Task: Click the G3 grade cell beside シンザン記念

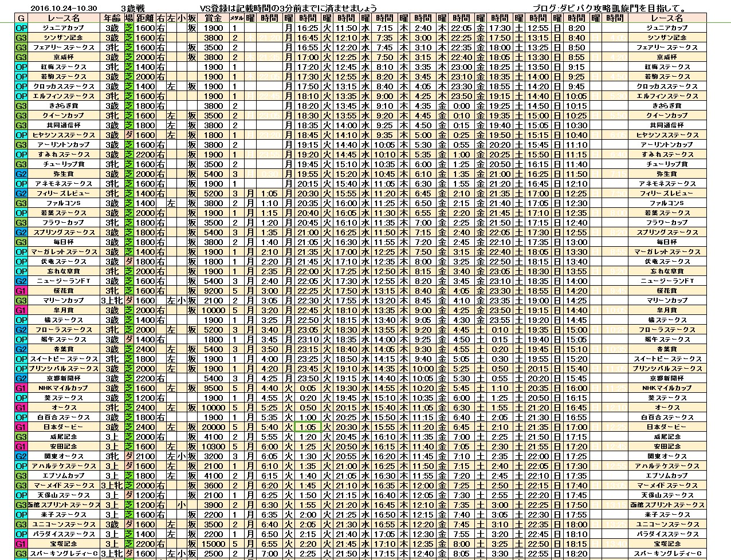Action: click(21, 38)
